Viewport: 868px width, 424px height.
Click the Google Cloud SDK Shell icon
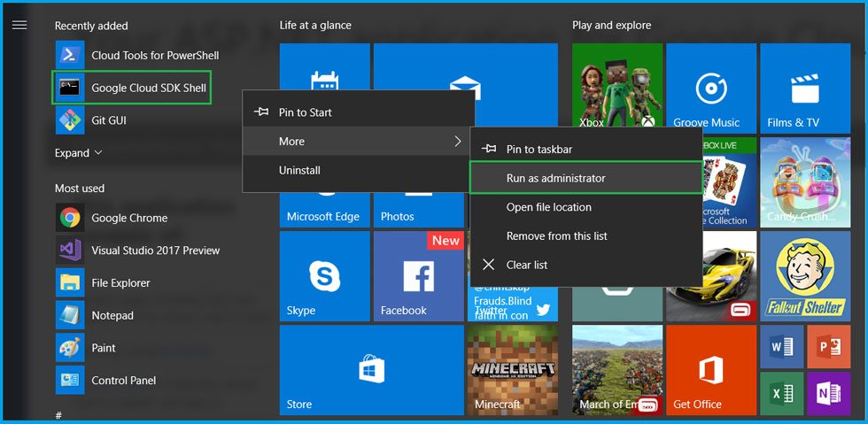(x=70, y=88)
